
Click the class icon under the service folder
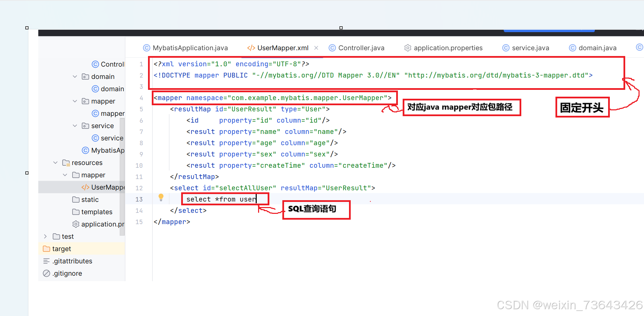[95, 138]
